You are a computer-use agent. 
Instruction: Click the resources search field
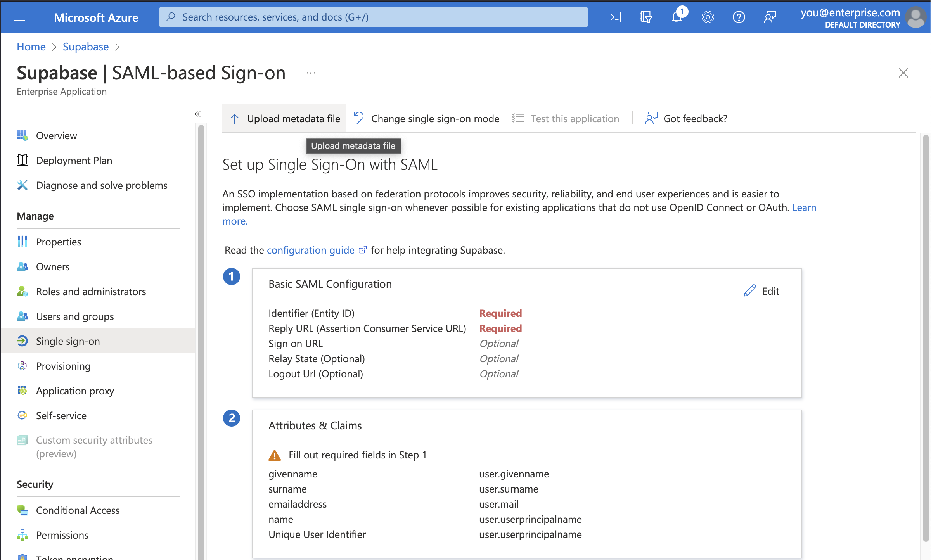372,17
